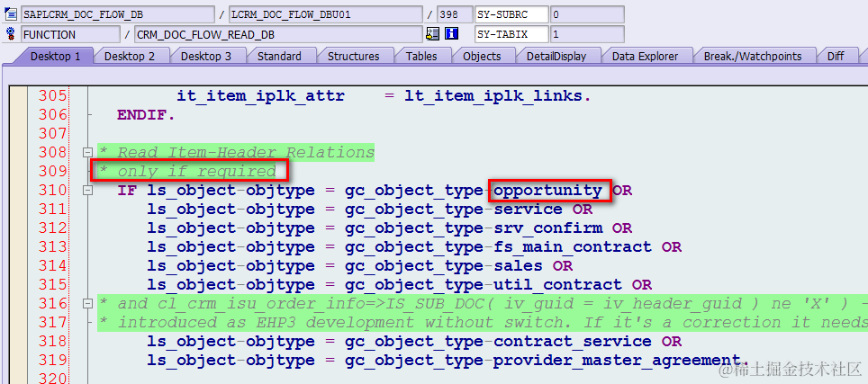Click 'gc_object_type-provider_master_agreement' on line 319
This screenshot has height=384, width=868.
542,361
